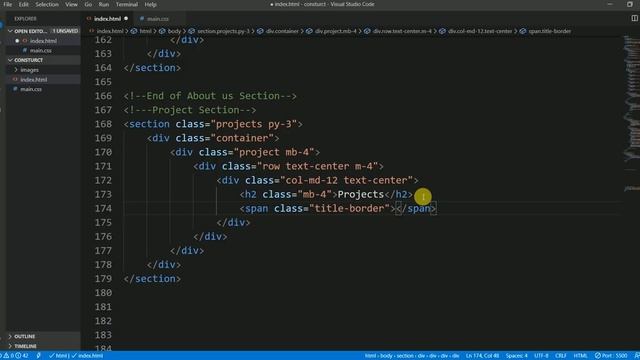Select index.html under Open Editors
640x360 pixels.
tap(43, 41)
